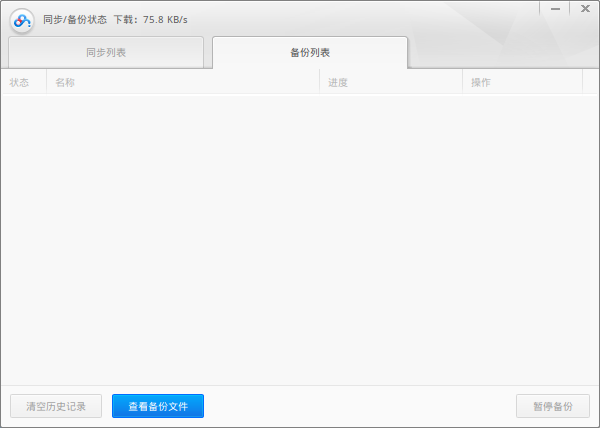Click the 进度 column header
Viewport: 600px width, 428px height.
(x=391, y=82)
